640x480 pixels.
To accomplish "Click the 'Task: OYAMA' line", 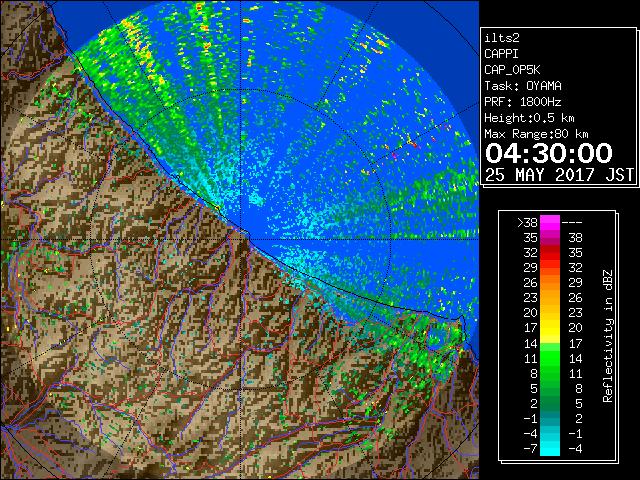I will click(x=523, y=86).
